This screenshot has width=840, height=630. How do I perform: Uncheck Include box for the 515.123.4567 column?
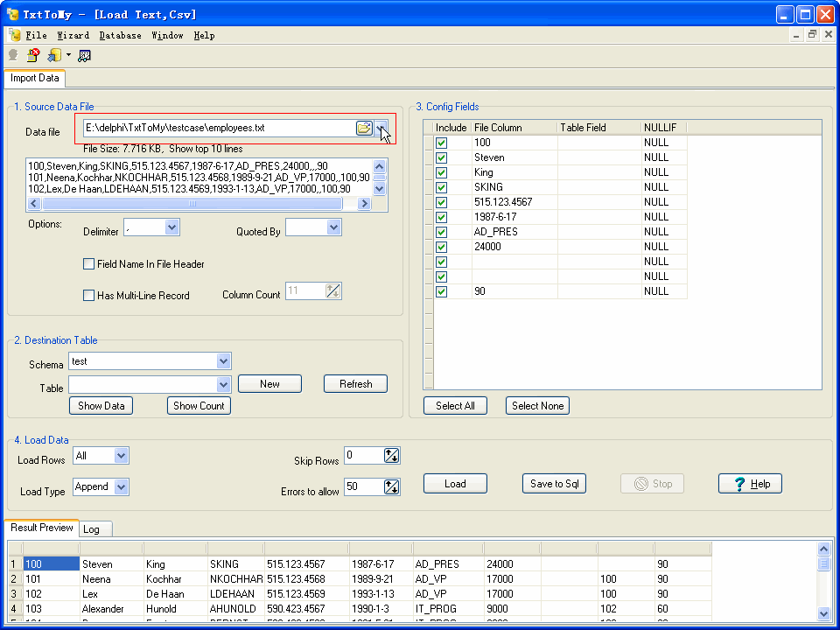point(441,202)
